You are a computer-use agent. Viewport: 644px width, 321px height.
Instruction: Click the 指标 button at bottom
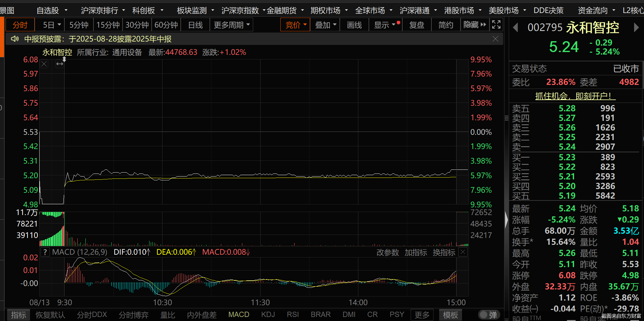pos(18,315)
